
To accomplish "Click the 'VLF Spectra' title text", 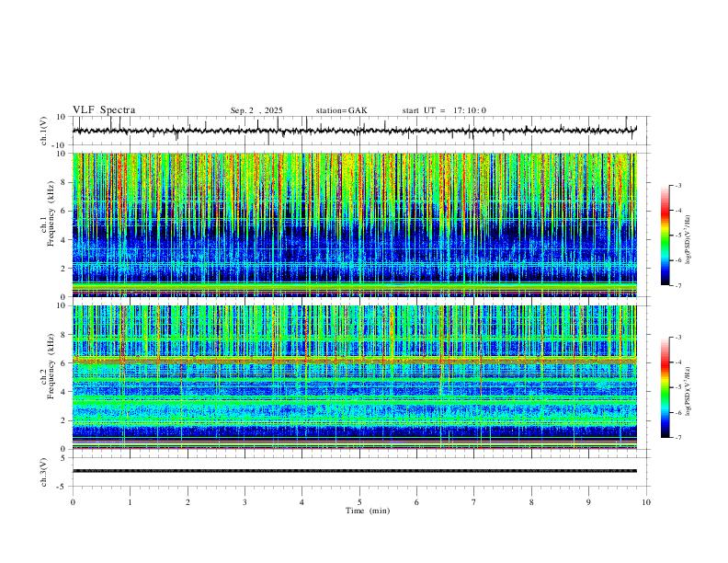I will (104, 110).
